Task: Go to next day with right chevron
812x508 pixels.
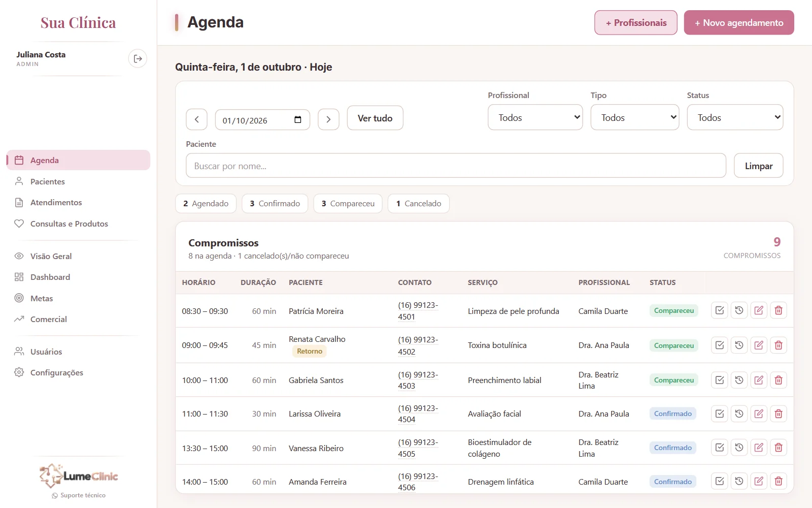Action: tap(328, 120)
